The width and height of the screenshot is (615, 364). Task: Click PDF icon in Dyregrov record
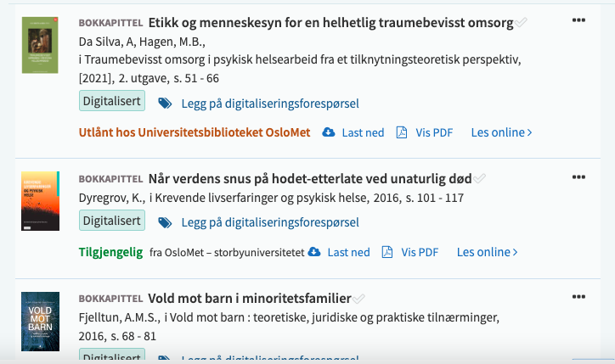[387, 252]
